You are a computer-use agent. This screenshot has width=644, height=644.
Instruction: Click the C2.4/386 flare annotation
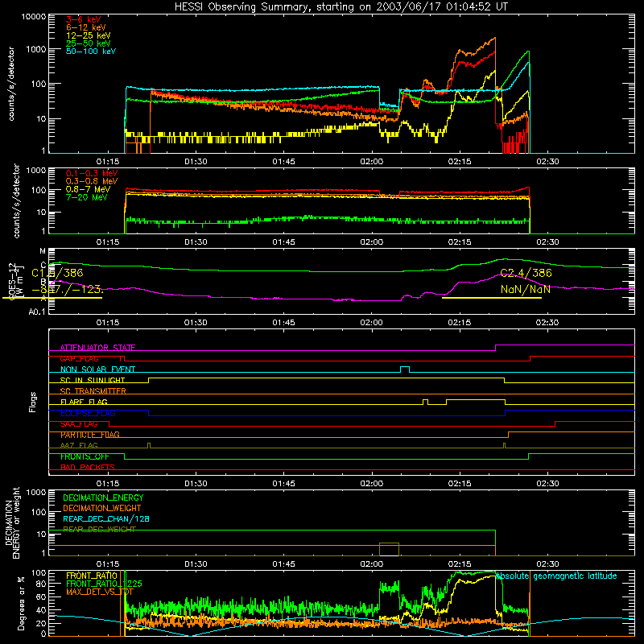point(526,273)
